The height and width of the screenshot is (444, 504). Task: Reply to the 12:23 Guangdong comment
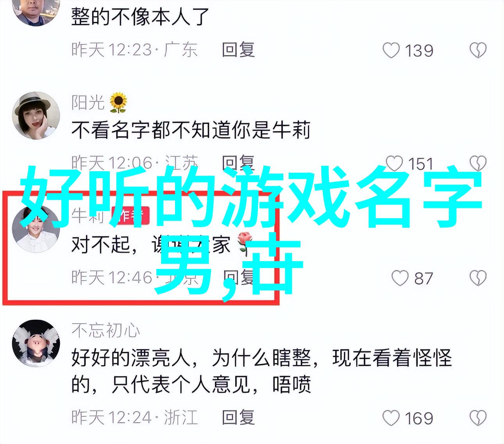[x=238, y=50]
